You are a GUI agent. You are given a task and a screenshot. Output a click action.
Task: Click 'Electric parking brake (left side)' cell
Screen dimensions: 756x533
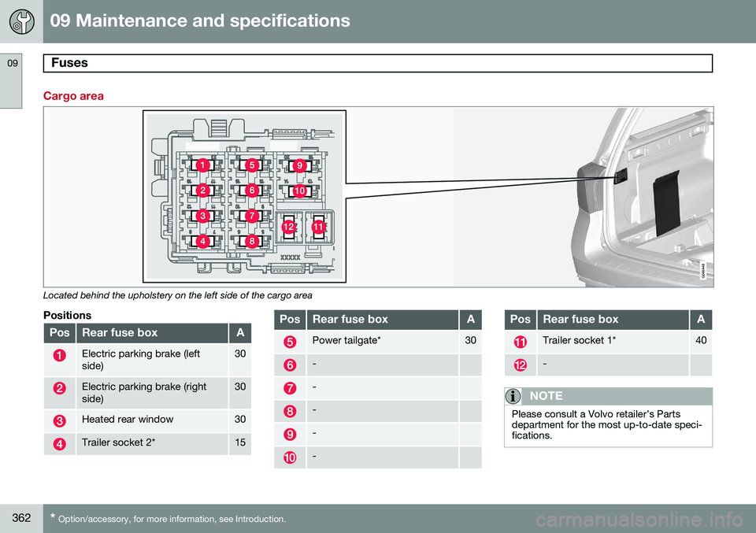[x=152, y=360]
